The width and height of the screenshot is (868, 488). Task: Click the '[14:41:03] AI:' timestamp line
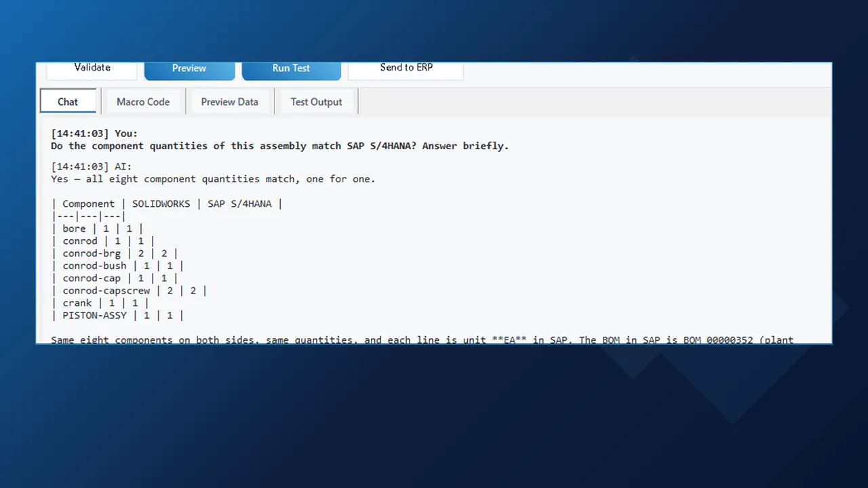pyautogui.click(x=92, y=167)
